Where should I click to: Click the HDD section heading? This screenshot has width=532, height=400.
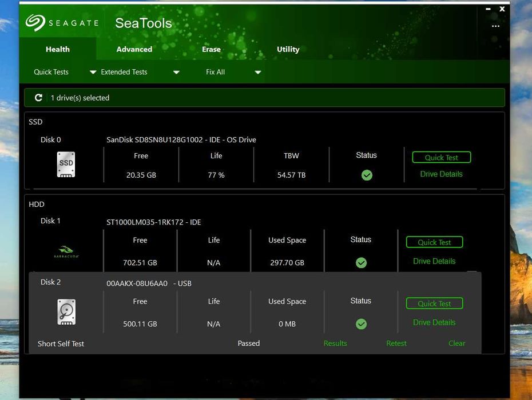[x=36, y=205]
